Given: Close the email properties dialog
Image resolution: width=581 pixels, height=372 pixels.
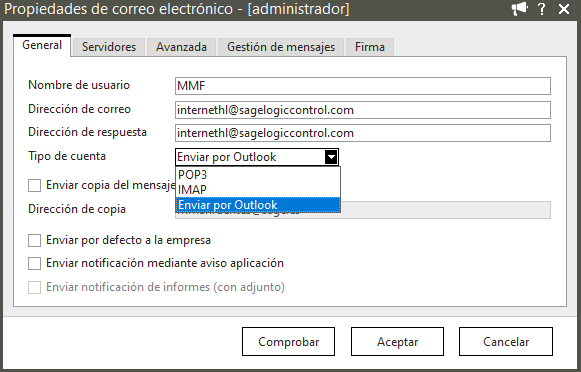Looking at the screenshot, I should click(564, 9).
